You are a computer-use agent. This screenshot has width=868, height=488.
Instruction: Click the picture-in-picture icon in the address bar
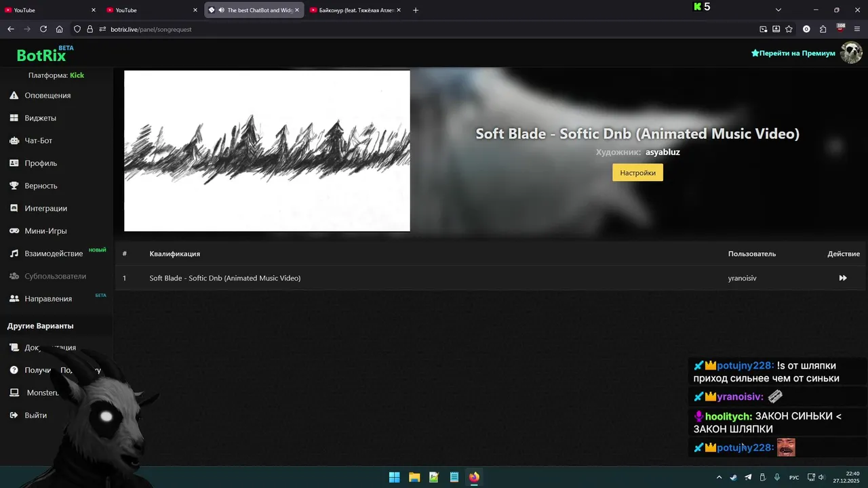pos(764,29)
